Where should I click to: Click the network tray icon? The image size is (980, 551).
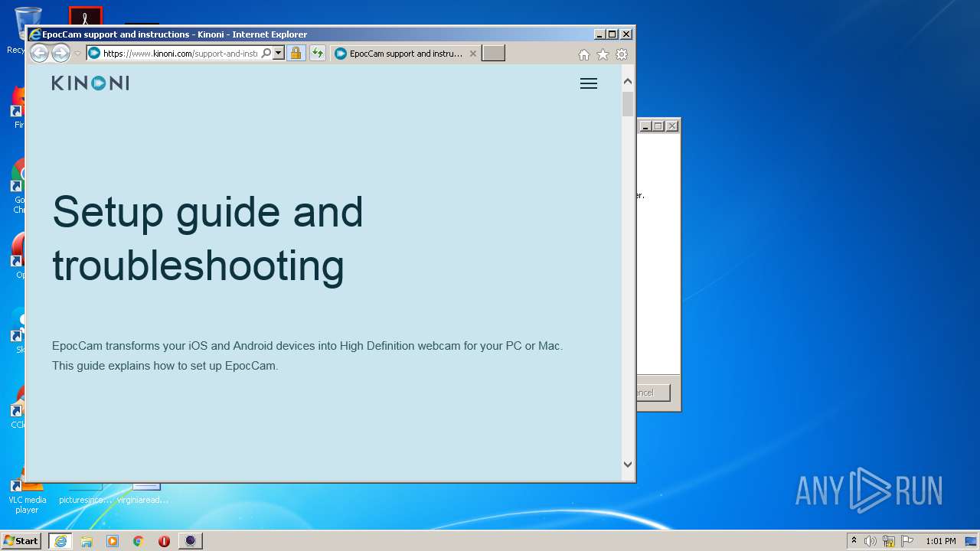click(x=889, y=541)
